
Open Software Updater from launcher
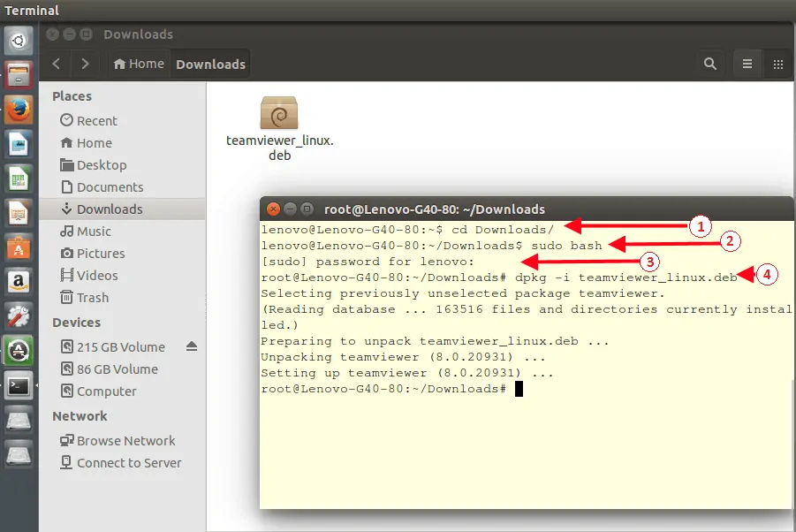click(19, 351)
